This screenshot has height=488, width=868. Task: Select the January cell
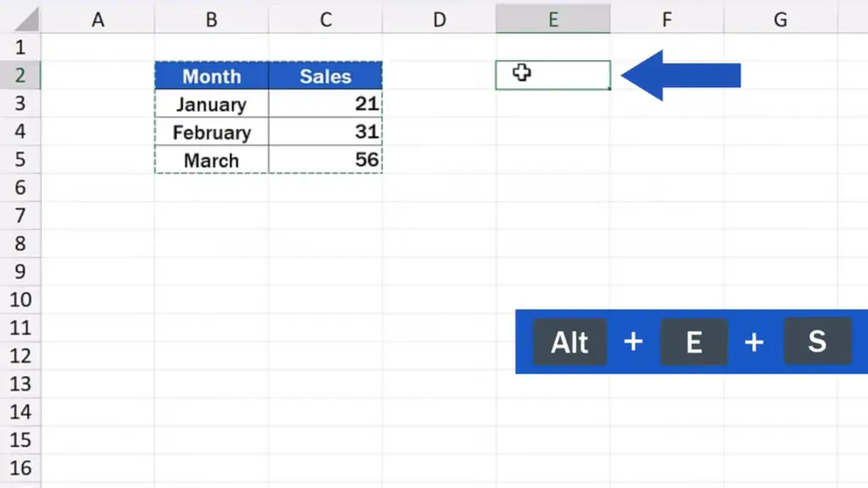(212, 103)
